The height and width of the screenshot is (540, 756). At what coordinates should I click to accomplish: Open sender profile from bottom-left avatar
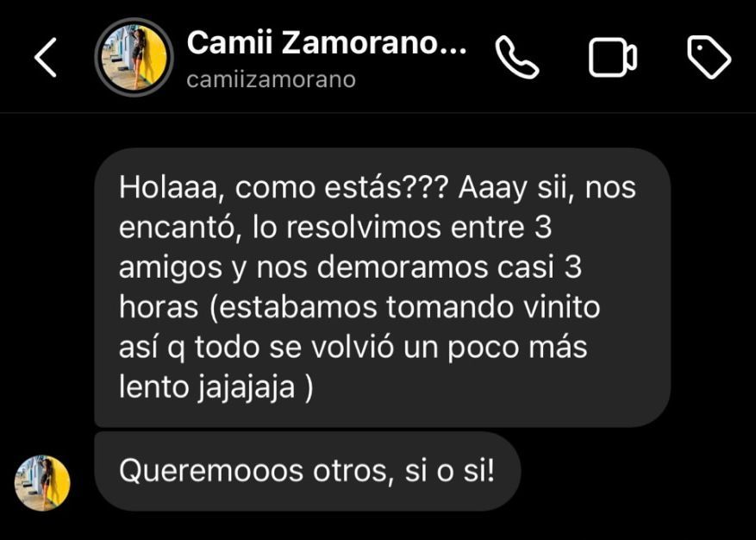coord(42,483)
